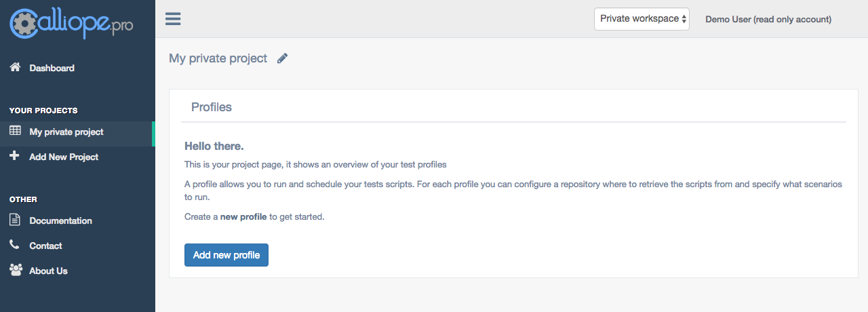
Task: Toggle the hamburger sidebar menu icon
Action: [x=173, y=18]
